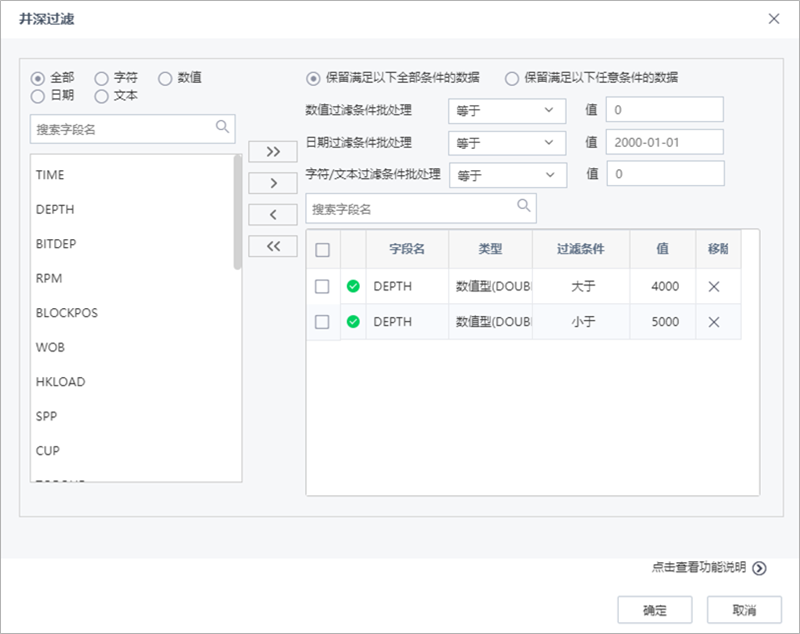Open the 数值过滤条件批处理 dropdown
Screen dimensions: 800x634
pos(506,110)
